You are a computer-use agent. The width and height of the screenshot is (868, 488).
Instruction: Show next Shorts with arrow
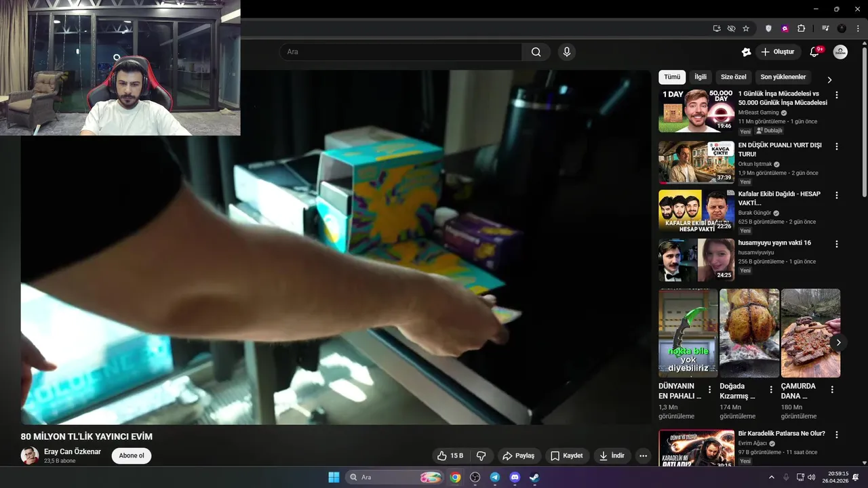click(838, 342)
